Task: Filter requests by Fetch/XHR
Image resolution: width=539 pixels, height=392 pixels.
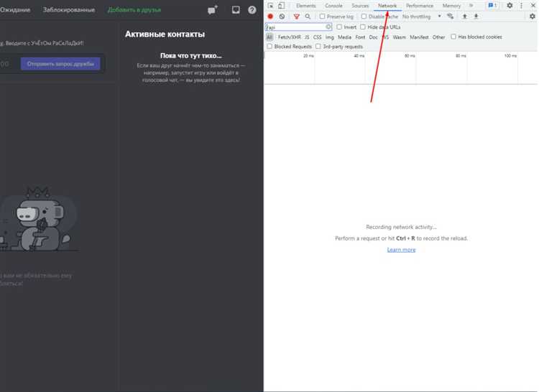Action: click(x=289, y=37)
